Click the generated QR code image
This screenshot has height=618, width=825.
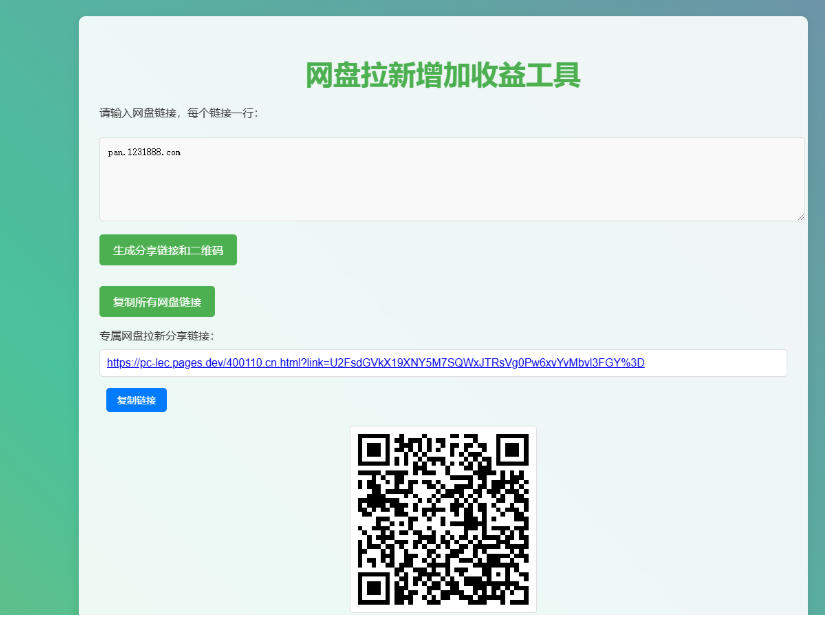coord(443,519)
